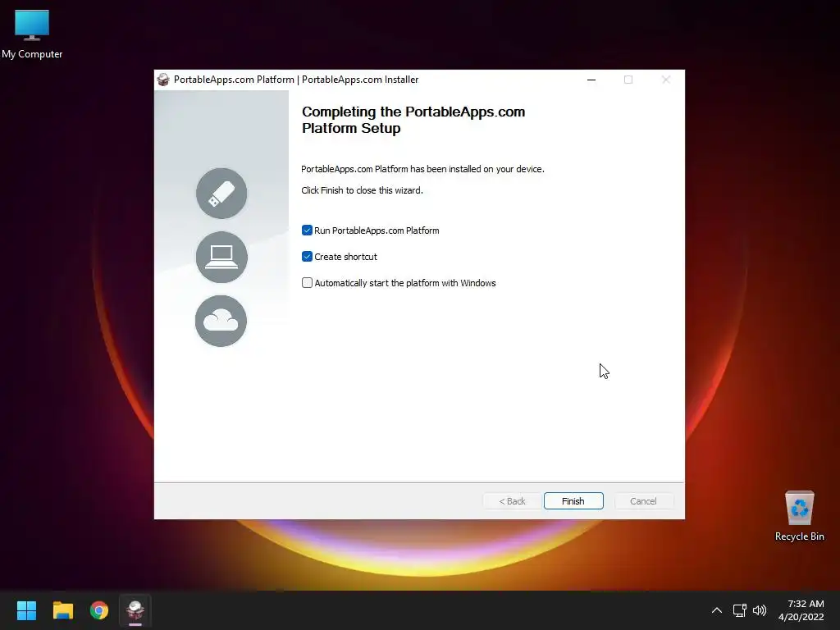840x630 pixels.
Task: Open the volume speaker tray icon
Action: tap(760, 610)
